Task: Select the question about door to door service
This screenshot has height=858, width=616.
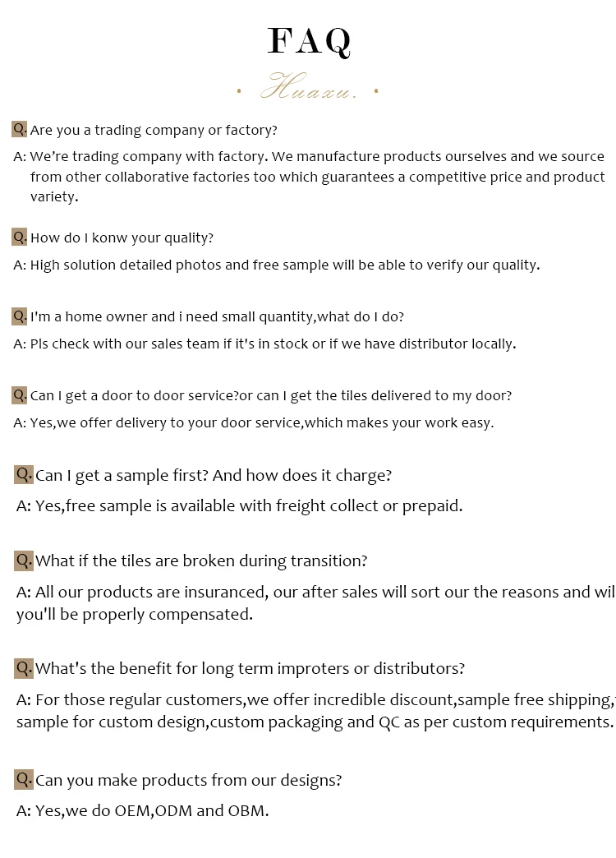Action: coord(271,396)
